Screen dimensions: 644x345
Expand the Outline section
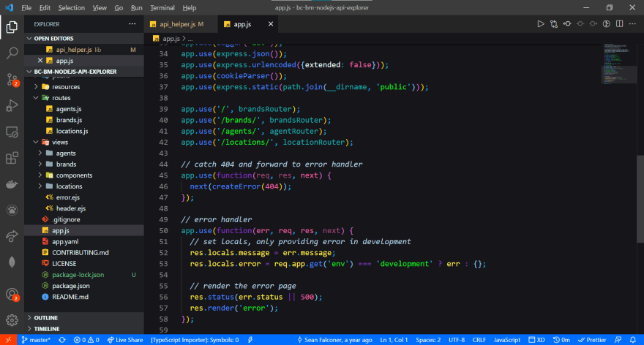coord(84,317)
